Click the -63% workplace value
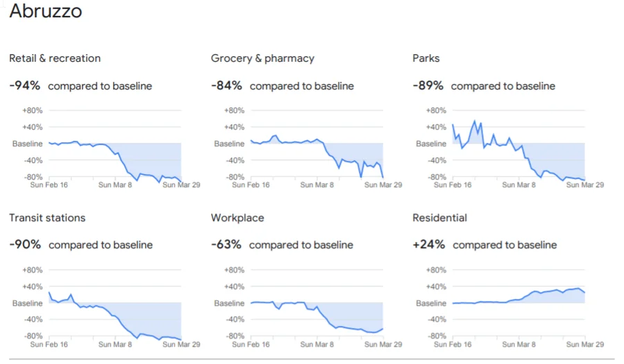This screenshot has height=364, width=624. tap(226, 244)
